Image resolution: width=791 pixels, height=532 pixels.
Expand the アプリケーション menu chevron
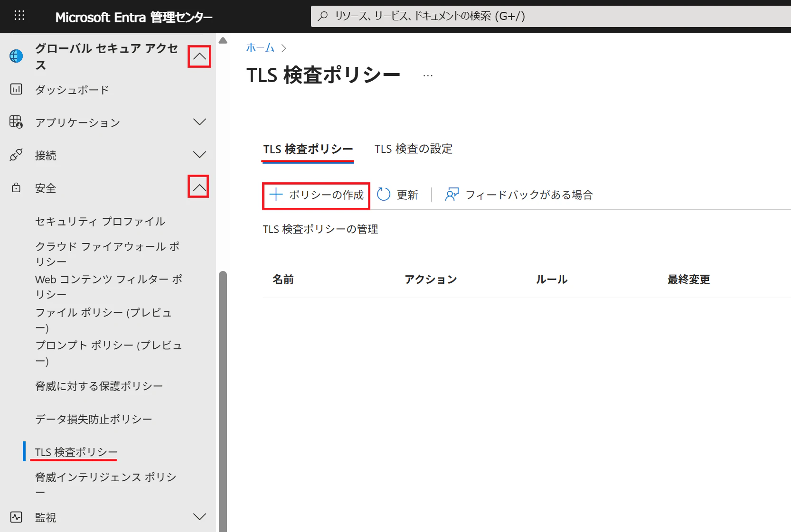tap(199, 122)
